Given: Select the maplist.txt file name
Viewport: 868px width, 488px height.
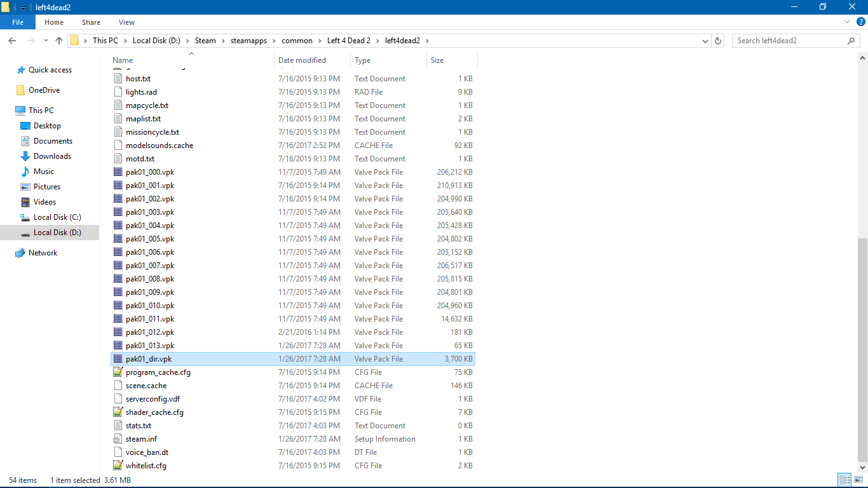Looking at the screenshot, I should 144,119.
